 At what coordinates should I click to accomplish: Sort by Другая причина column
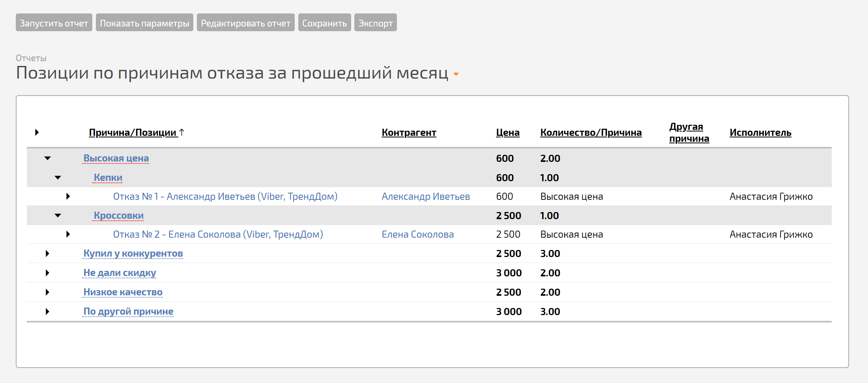coord(689,133)
